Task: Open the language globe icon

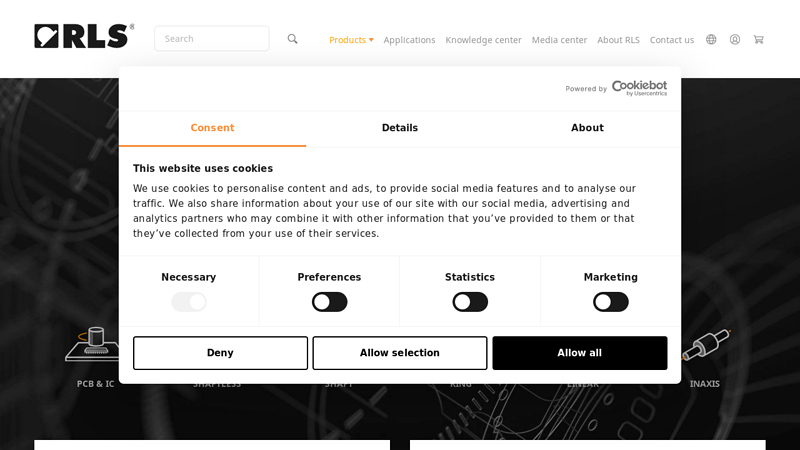Action: click(711, 39)
